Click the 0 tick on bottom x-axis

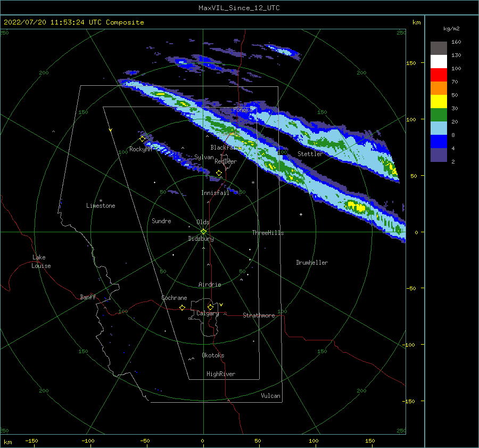(x=202, y=441)
